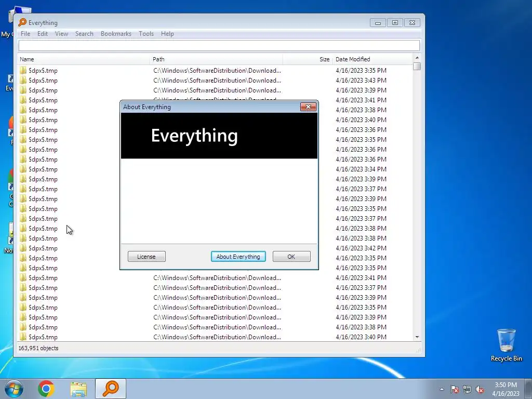Screen dimensions: 532x399
Task: Select folder icon of row modified 3:34 PM
Action: pos(23,169)
